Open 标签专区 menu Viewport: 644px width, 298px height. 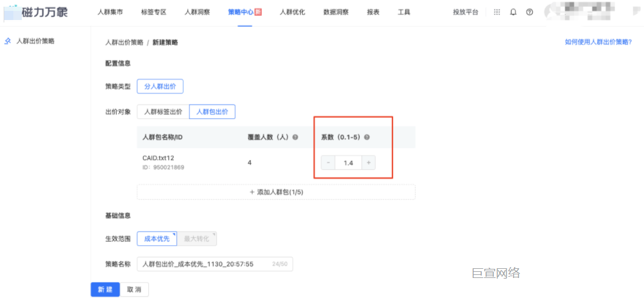pos(154,12)
